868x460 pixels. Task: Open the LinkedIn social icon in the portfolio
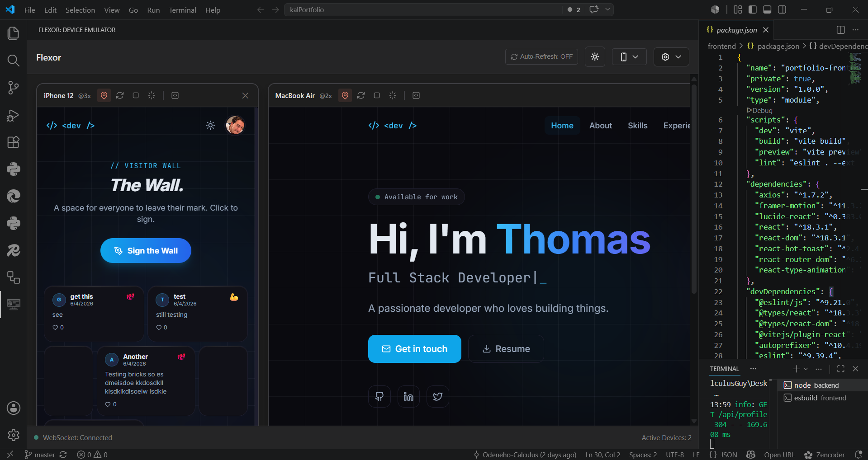(x=408, y=396)
